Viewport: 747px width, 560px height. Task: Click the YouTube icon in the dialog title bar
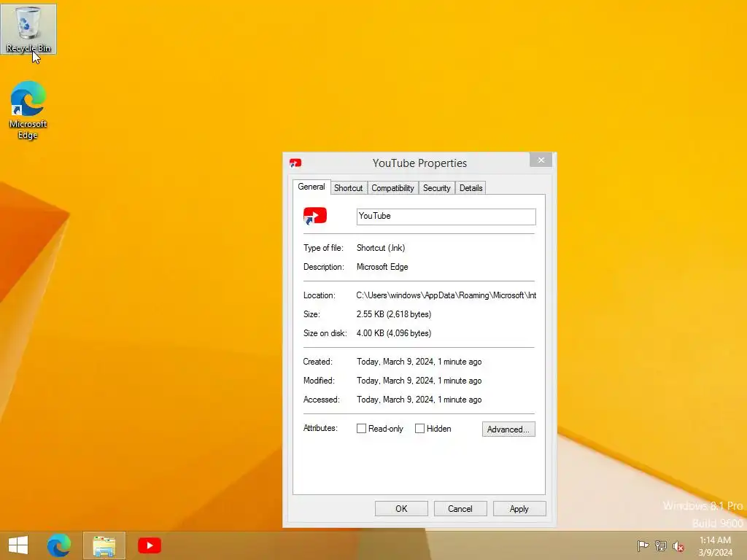coord(295,163)
